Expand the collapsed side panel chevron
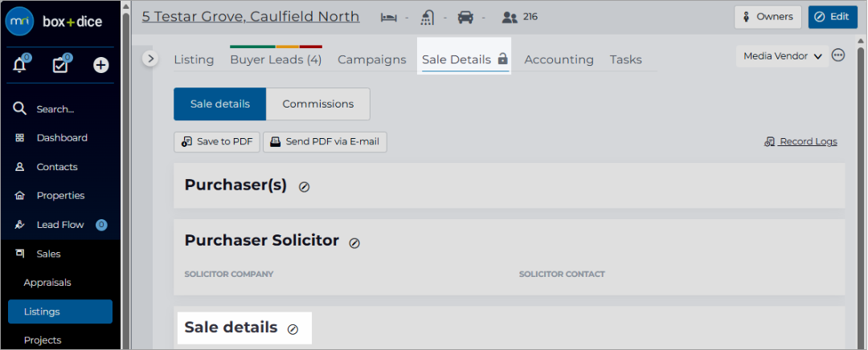This screenshot has width=868, height=350. pos(150,59)
